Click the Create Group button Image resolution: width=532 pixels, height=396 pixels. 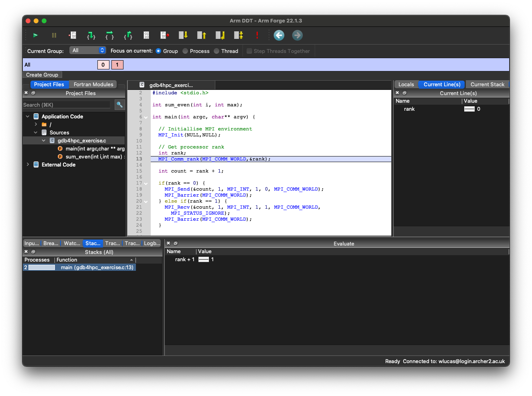click(x=42, y=75)
